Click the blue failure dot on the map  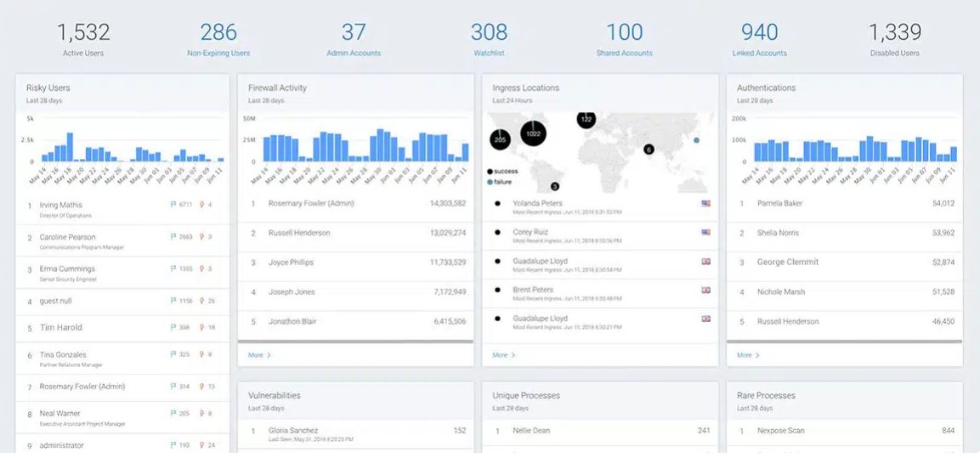[696, 140]
